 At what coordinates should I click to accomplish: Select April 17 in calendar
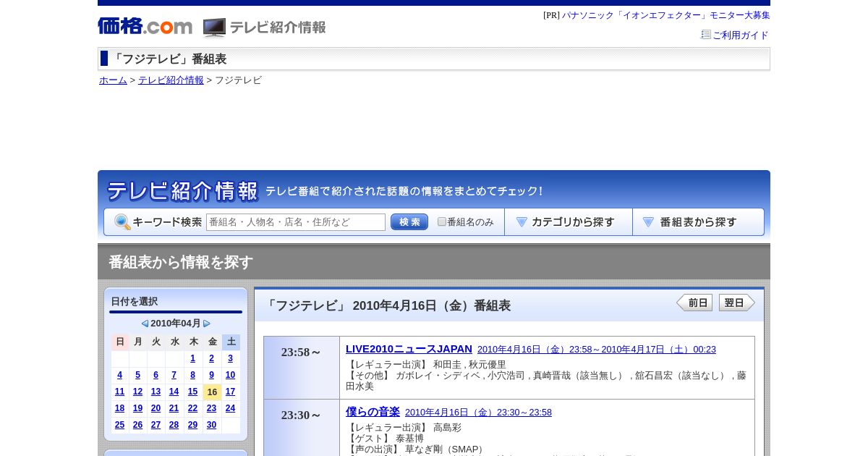pyautogui.click(x=231, y=392)
